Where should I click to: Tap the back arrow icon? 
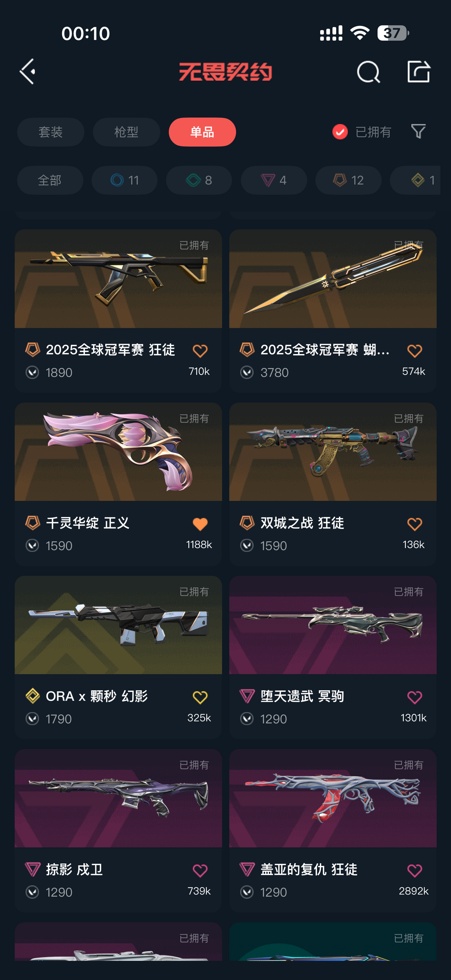pos(28,72)
